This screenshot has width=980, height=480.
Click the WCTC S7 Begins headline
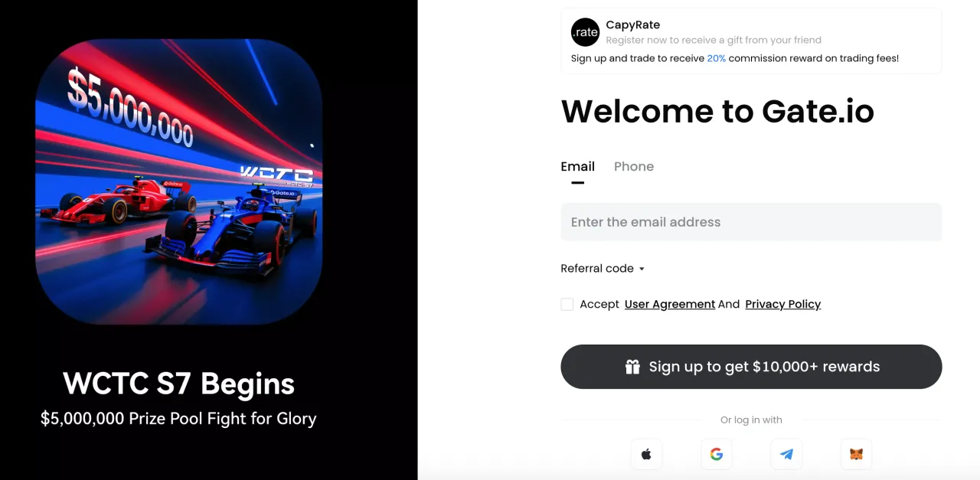point(178,384)
